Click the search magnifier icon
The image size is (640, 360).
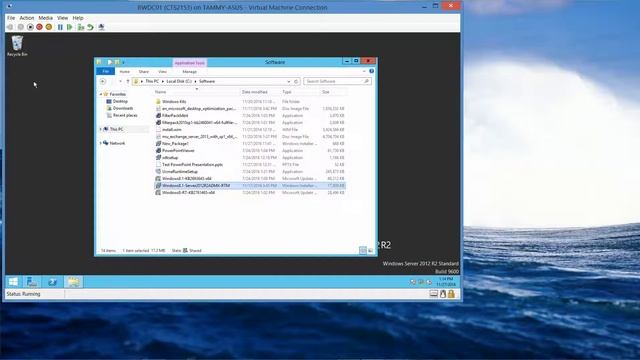click(367, 81)
